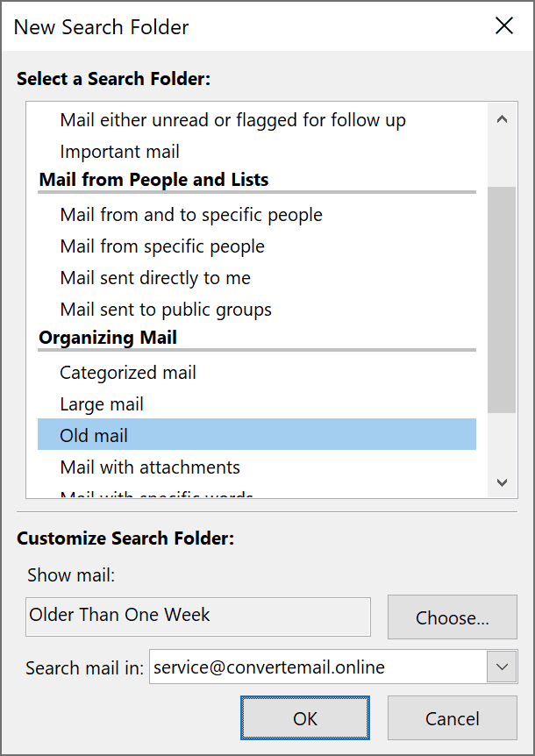The height and width of the screenshot is (756, 535).
Task: Close the New Search Folder dialog
Action: coord(504,26)
